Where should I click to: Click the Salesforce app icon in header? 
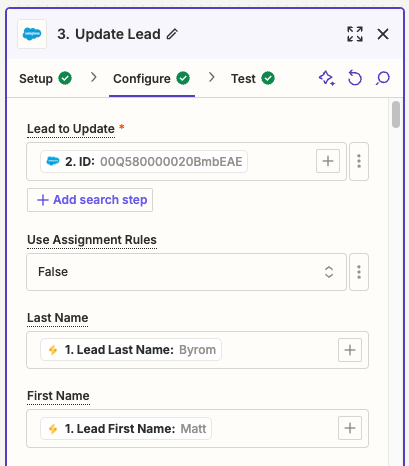point(32,34)
